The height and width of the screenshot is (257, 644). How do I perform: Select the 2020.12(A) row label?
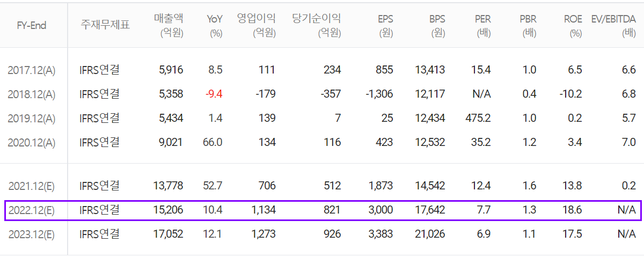pos(32,142)
